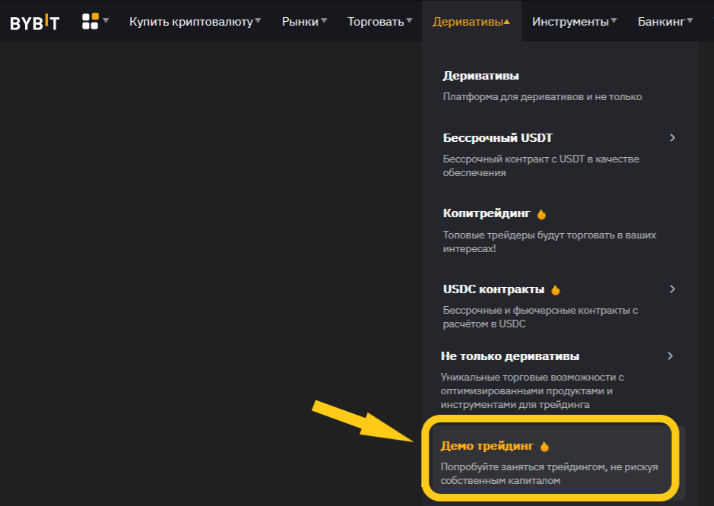This screenshot has height=506, width=714.
Task: Click the Bybit logo
Action: click(35, 22)
